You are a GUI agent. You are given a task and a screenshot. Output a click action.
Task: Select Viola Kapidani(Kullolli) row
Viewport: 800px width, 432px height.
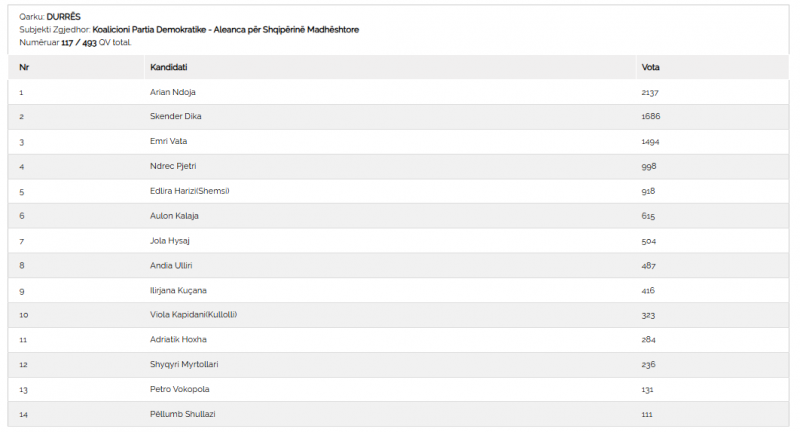[x=398, y=315]
